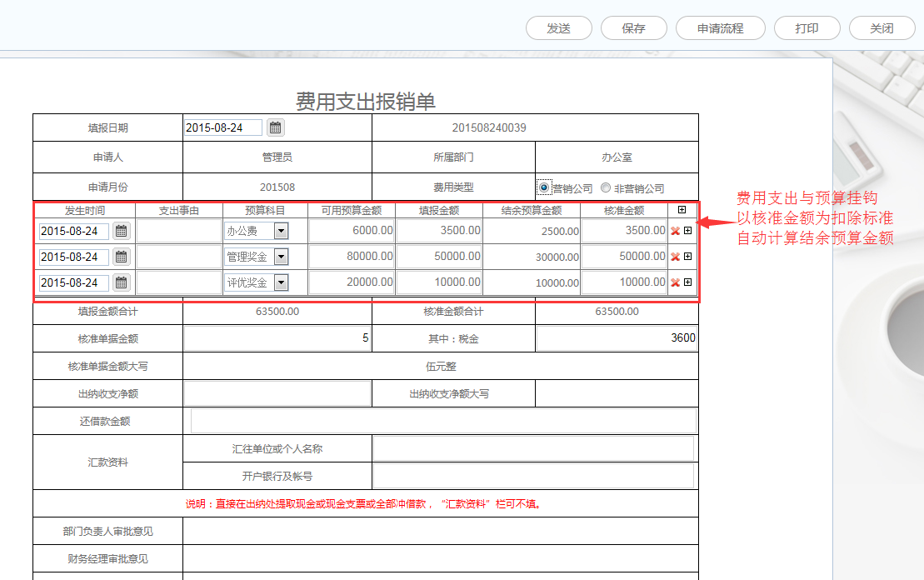Delete the 办公费 expense row
Viewport: 924px width, 580px height.
675,231
